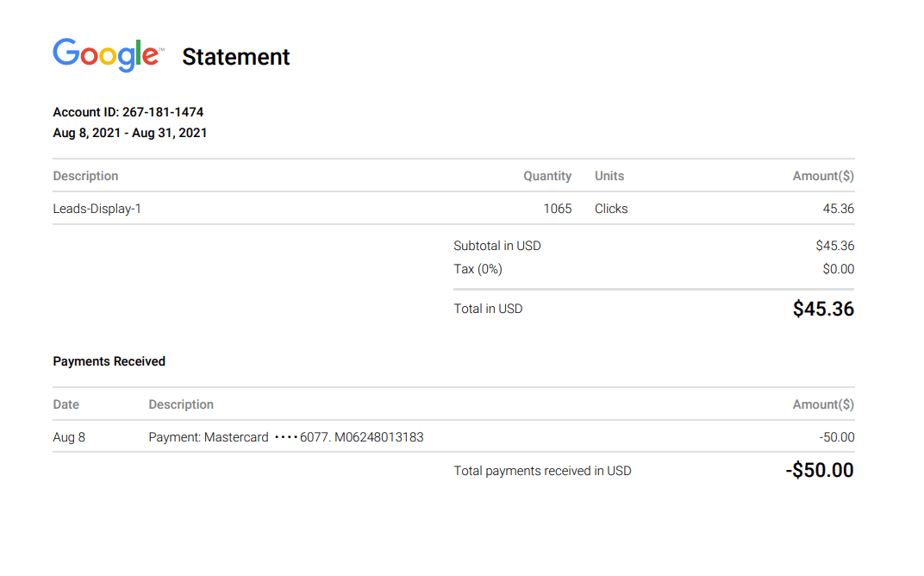The image size is (924, 576).
Task: Click the Clicks units label
Action: [x=610, y=208]
